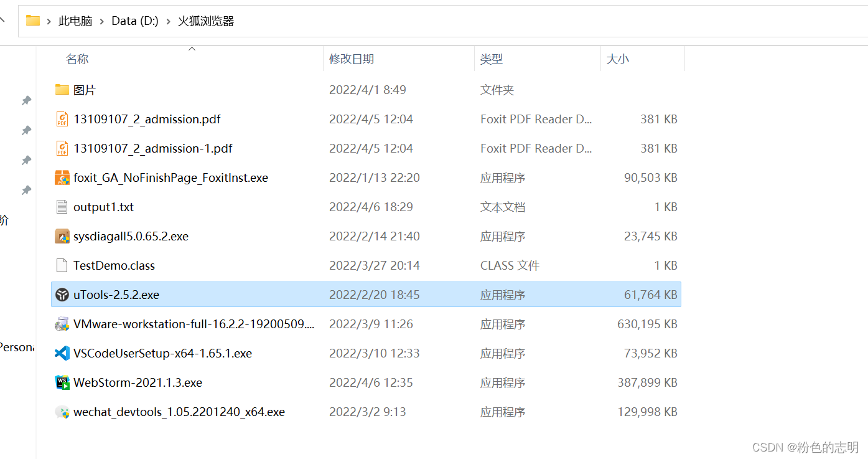
Task: Click the 图片 folder icon
Action: [x=62, y=90]
